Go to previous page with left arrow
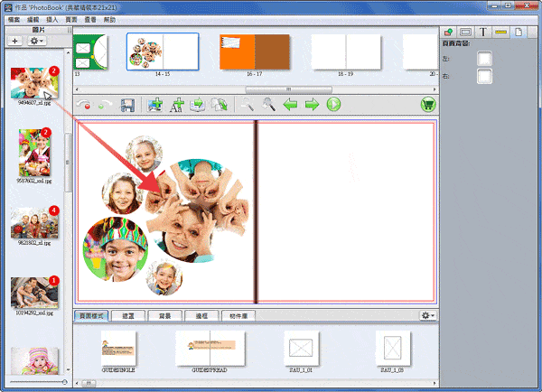542x392 pixels. pos(292,106)
